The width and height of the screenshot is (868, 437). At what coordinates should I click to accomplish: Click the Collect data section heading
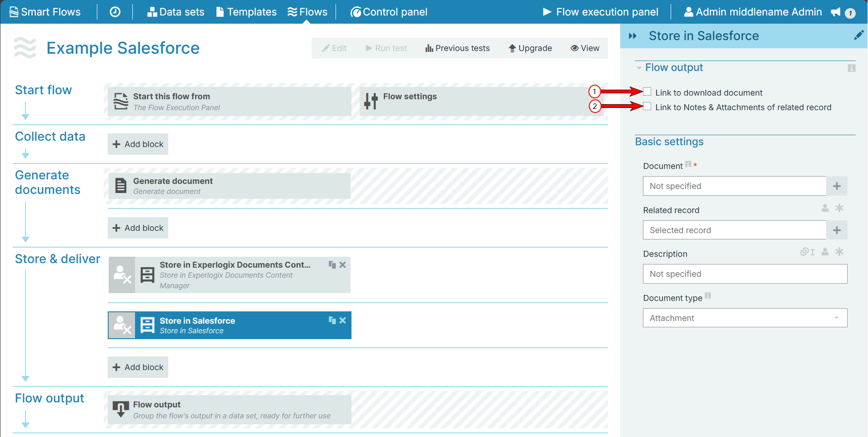[50, 137]
